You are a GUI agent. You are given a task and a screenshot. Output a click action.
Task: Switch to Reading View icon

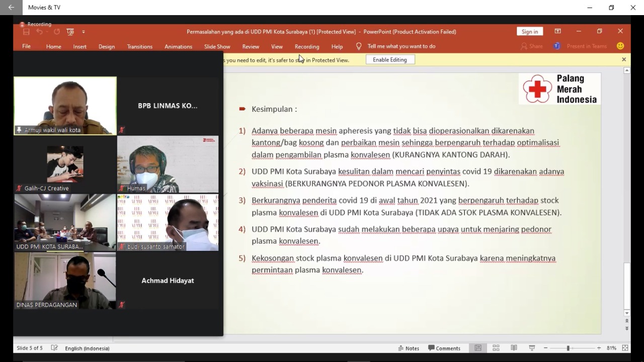pyautogui.click(x=514, y=348)
